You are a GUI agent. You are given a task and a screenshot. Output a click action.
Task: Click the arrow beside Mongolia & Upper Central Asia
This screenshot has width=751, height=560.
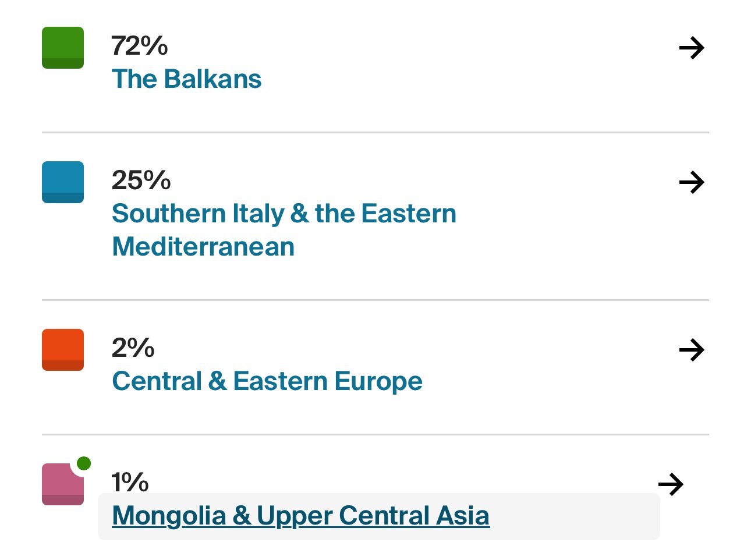671,484
